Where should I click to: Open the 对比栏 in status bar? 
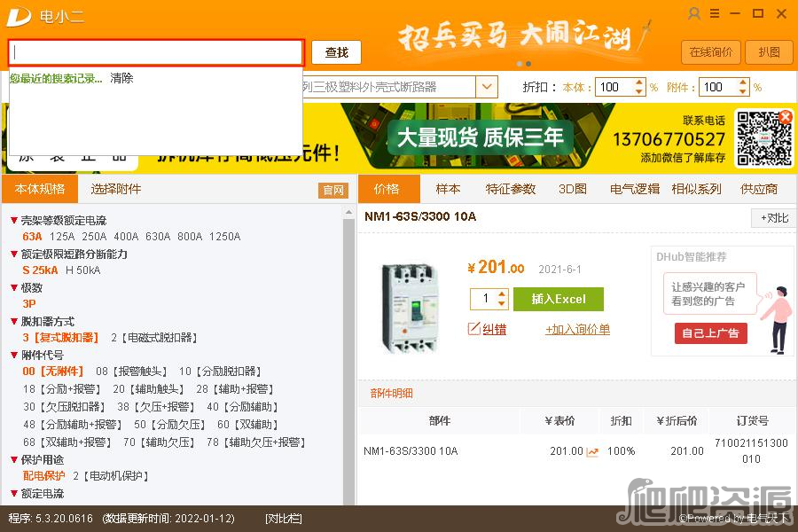coord(284,518)
